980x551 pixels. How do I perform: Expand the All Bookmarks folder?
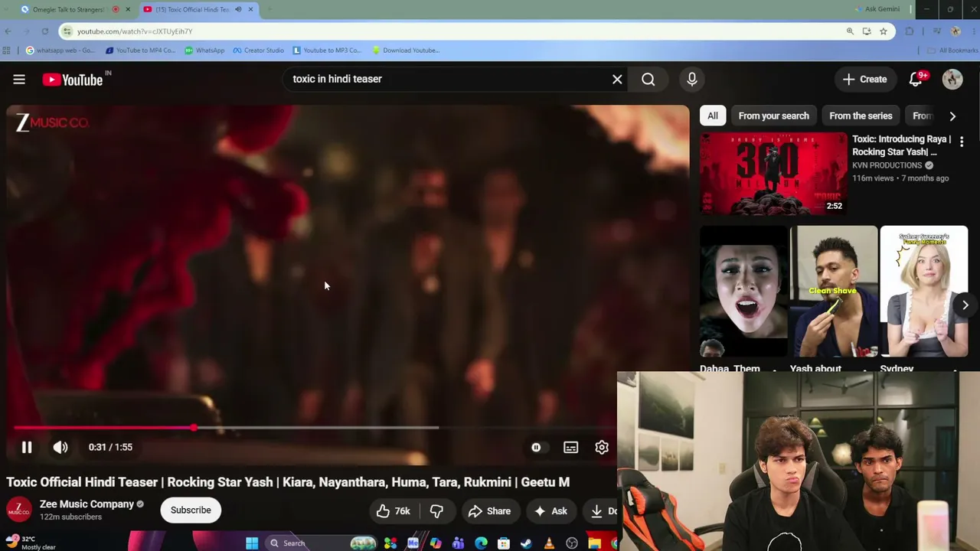952,51
